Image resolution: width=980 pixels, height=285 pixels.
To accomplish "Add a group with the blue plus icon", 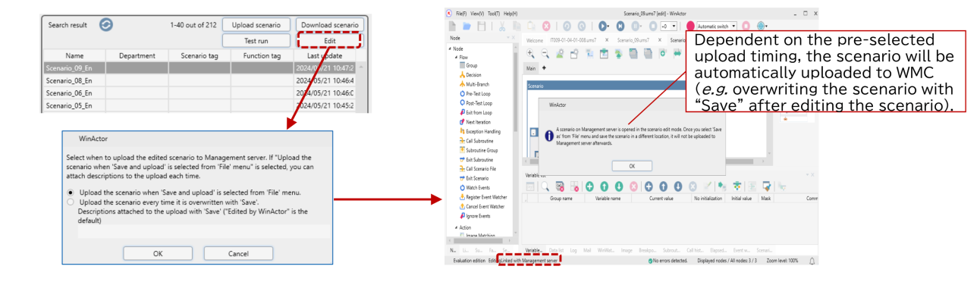I will (649, 186).
